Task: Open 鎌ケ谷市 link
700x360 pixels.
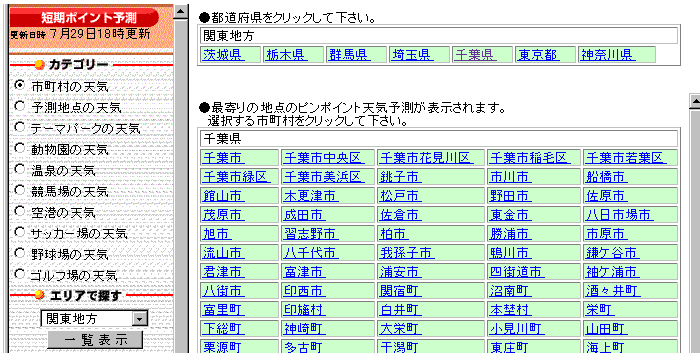Action: [x=612, y=253]
